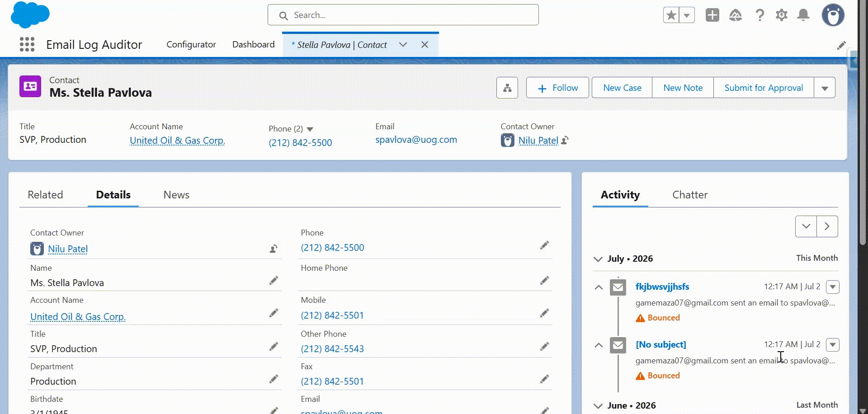868x414 pixels.
Task: Edit Account Name pencil icon
Action: (274, 313)
